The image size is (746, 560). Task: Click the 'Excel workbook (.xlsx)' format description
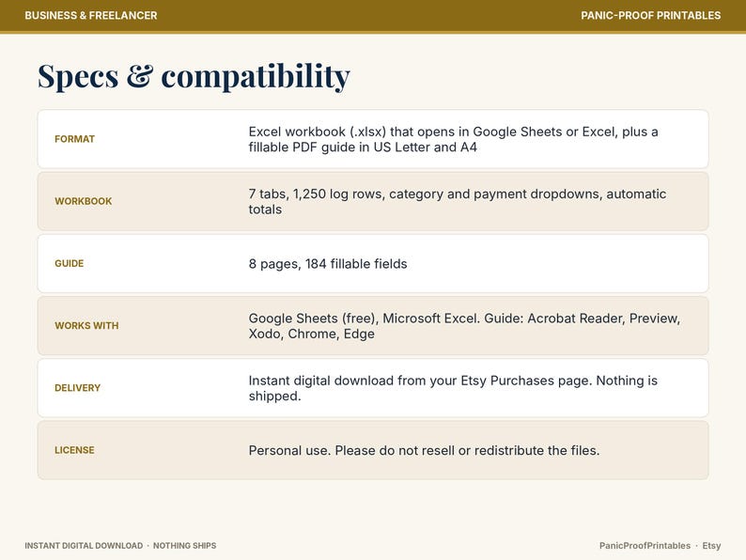(453, 139)
